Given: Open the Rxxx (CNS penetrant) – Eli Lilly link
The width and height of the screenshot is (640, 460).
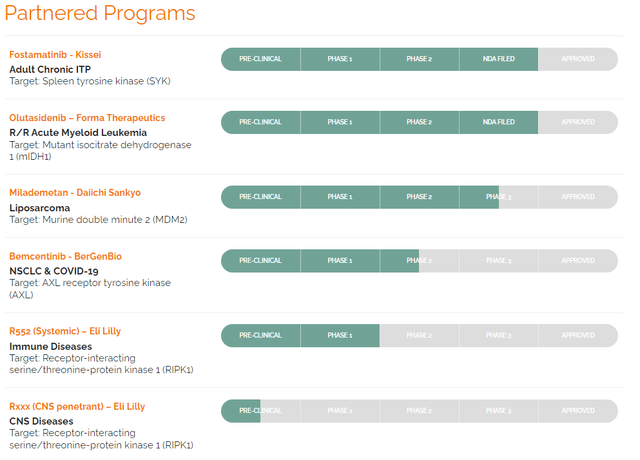Looking at the screenshot, I should pyautogui.click(x=77, y=407).
